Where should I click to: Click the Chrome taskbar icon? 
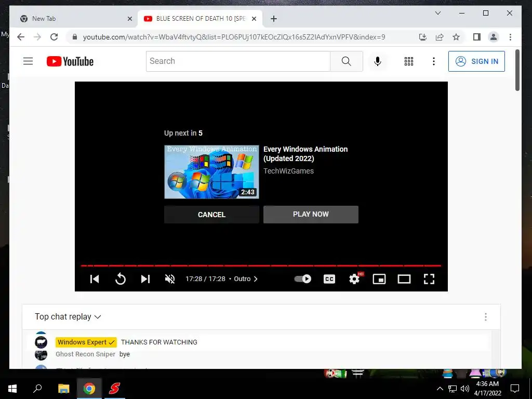89,389
